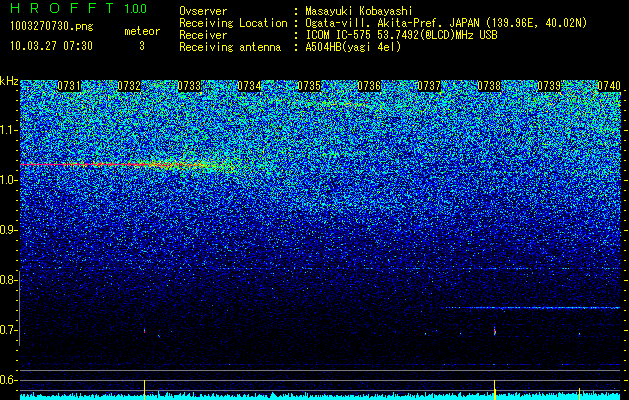Viewport: 629px width, 400px height.
Task: Click the yellow detection marker under 0732
Action: 144,390
